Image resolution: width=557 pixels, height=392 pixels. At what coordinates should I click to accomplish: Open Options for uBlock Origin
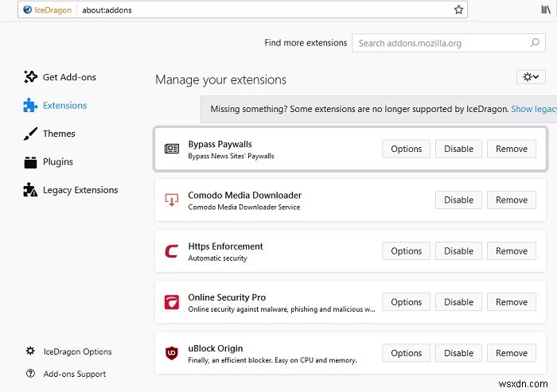tap(406, 353)
